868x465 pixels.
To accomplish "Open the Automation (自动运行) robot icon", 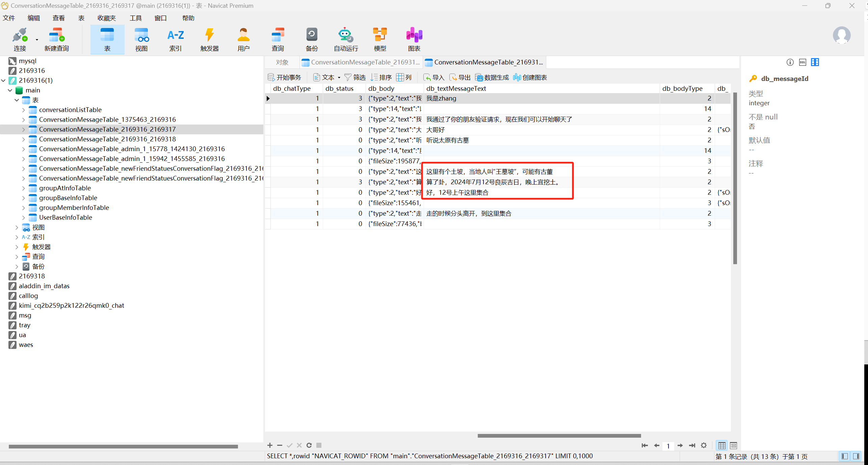I will click(x=346, y=39).
